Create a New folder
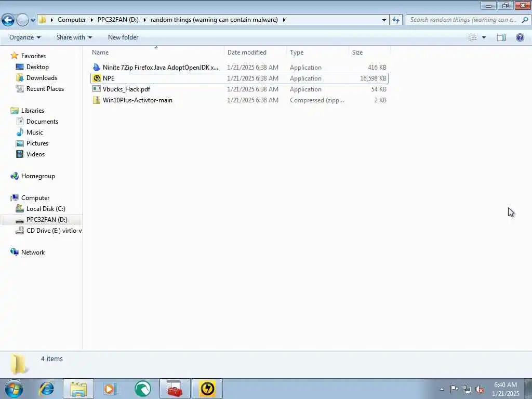 click(x=123, y=37)
